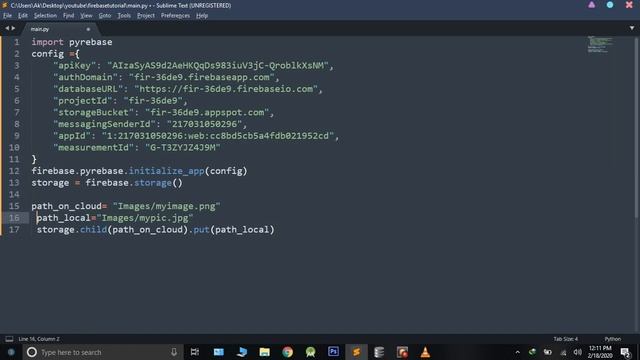Open the Action Center notifications icon
The image size is (640, 360).
[625, 352]
